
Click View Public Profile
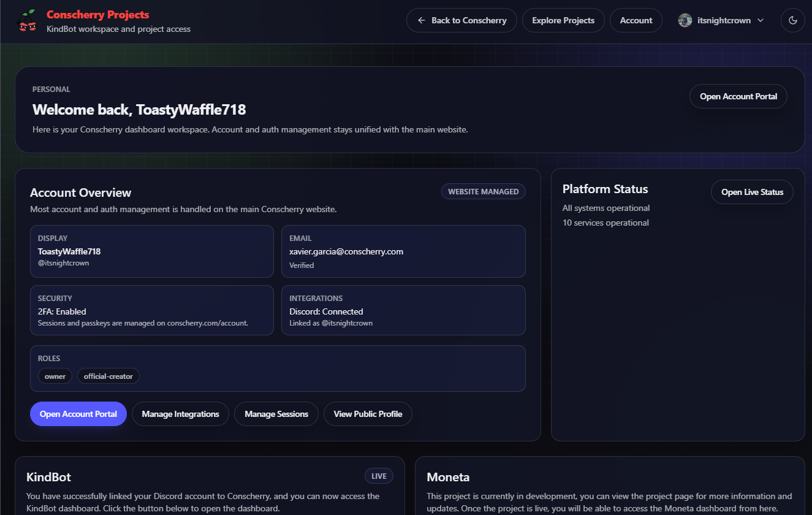click(368, 414)
